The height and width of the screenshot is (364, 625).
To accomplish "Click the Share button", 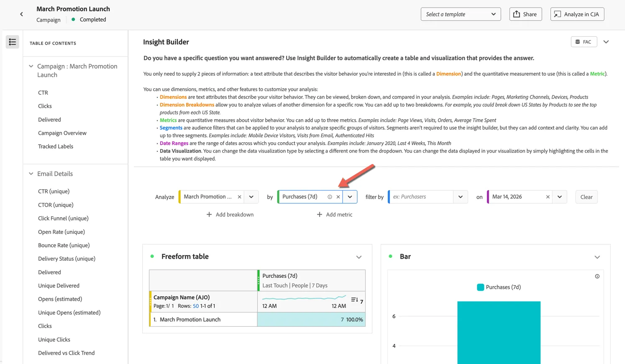I will pyautogui.click(x=525, y=14).
